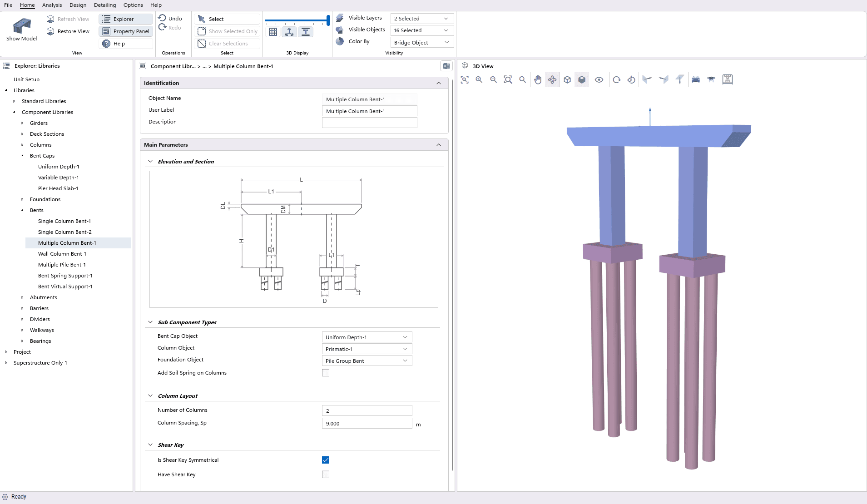
Task: Tick the Have Shear Key checkbox
Action: [326, 474]
